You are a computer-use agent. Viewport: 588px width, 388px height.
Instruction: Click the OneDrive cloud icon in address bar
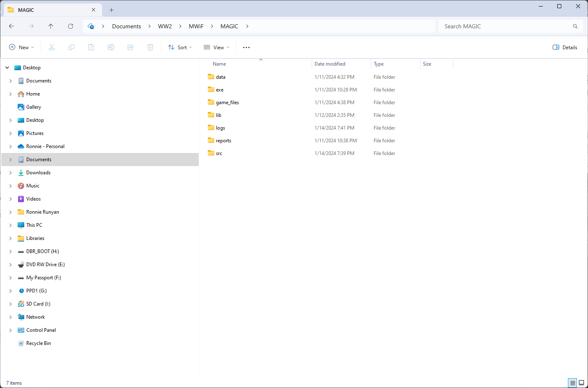coord(91,26)
